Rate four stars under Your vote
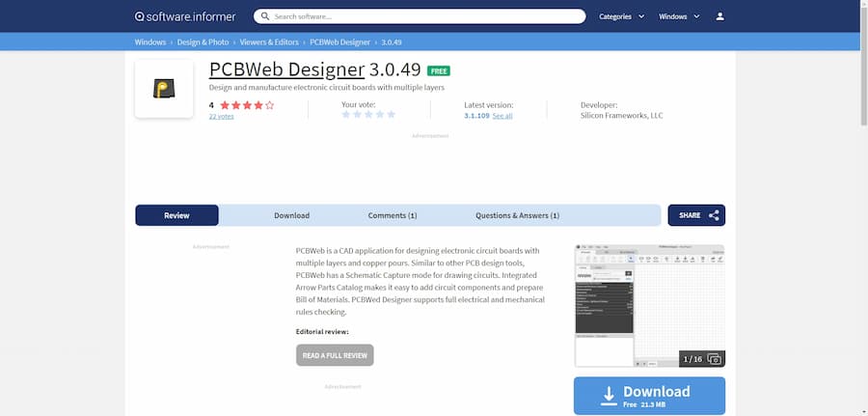Image resolution: width=868 pixels, height=416 pixels. tap(380, 114)
